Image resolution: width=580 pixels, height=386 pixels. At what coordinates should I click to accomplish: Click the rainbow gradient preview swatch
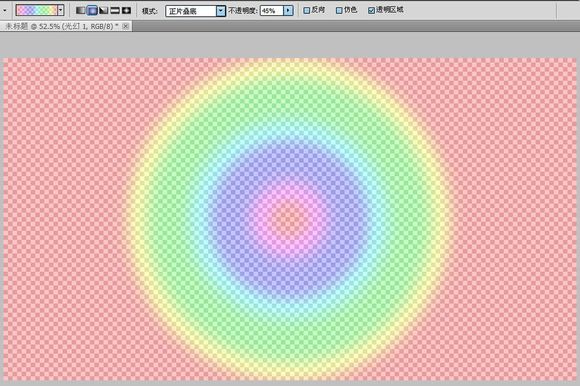[36, 10]
